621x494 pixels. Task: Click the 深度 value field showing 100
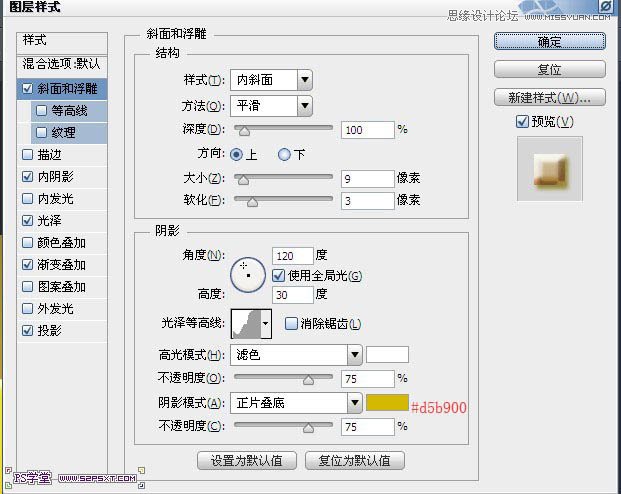tap(368, 130)
